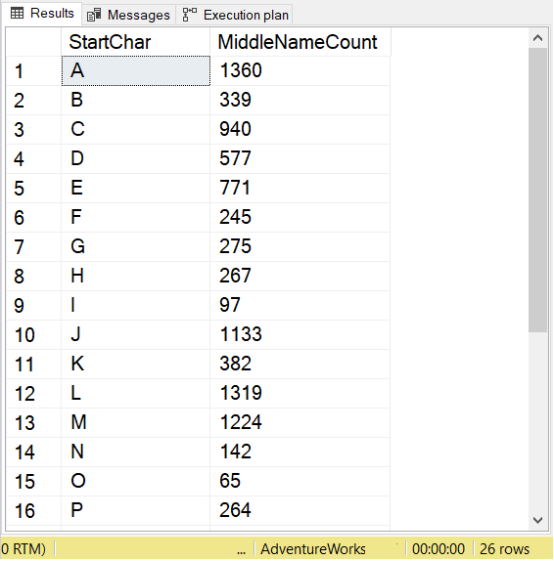Select cell A in StartChar column
This screenshot has height=561, width=554.
tap(136, 70)
